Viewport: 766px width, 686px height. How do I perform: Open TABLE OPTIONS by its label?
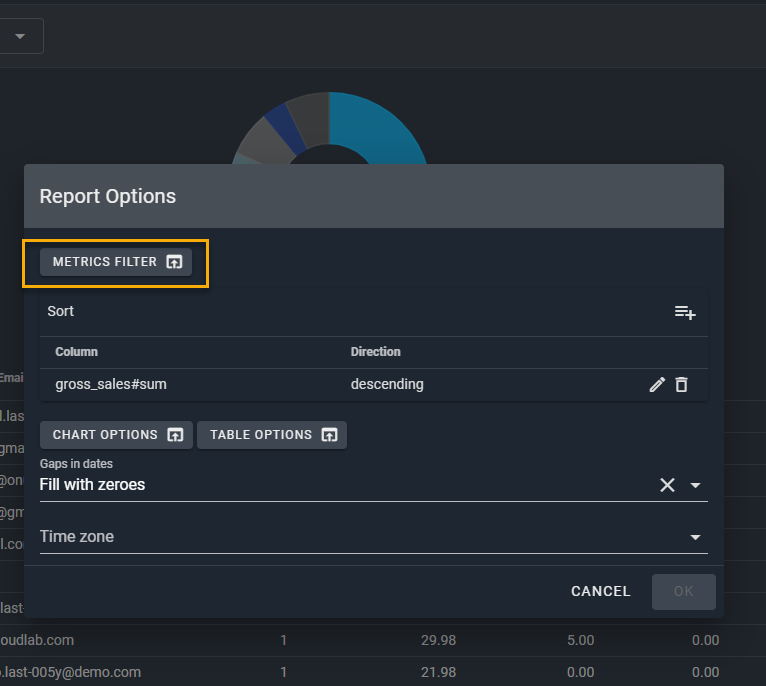pos(261,435)
